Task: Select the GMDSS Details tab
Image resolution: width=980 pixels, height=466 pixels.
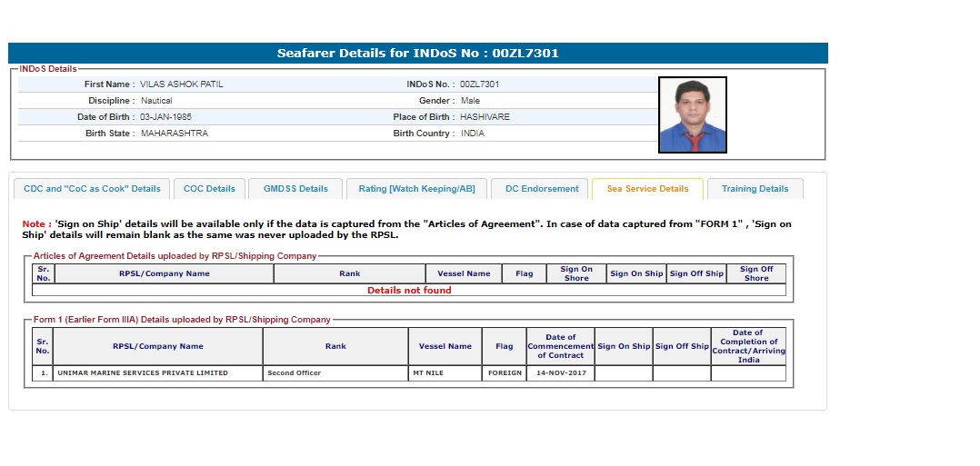Action: (295, 189)
